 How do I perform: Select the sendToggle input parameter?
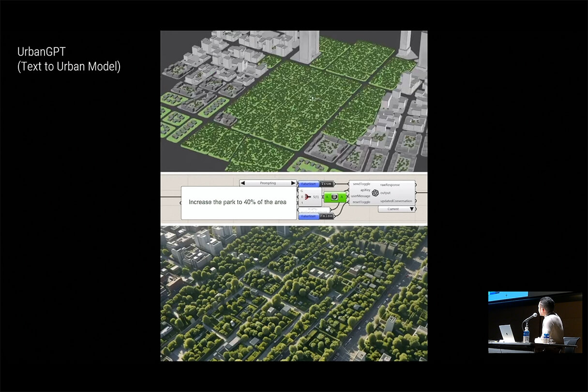point(361,184)
